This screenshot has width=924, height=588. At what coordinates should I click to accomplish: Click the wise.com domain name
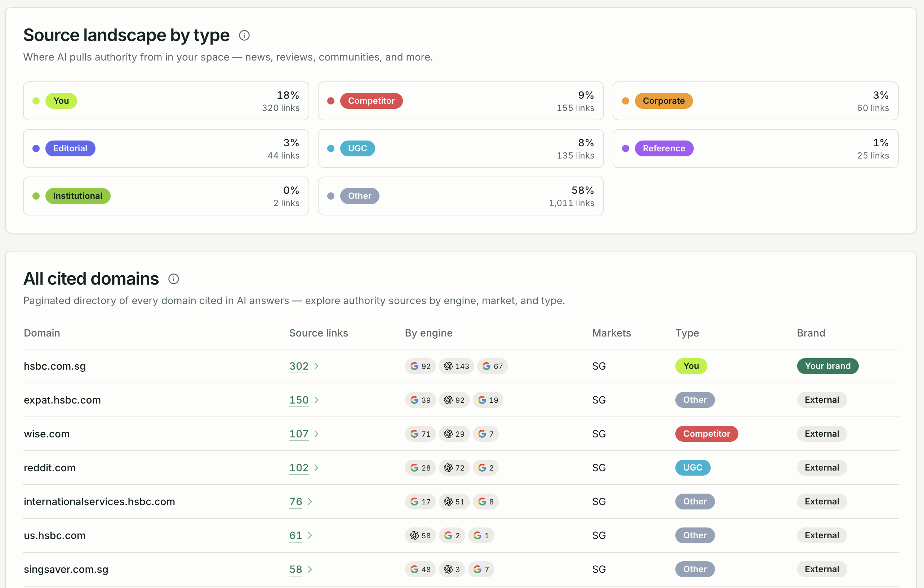[x=46, y=434]
